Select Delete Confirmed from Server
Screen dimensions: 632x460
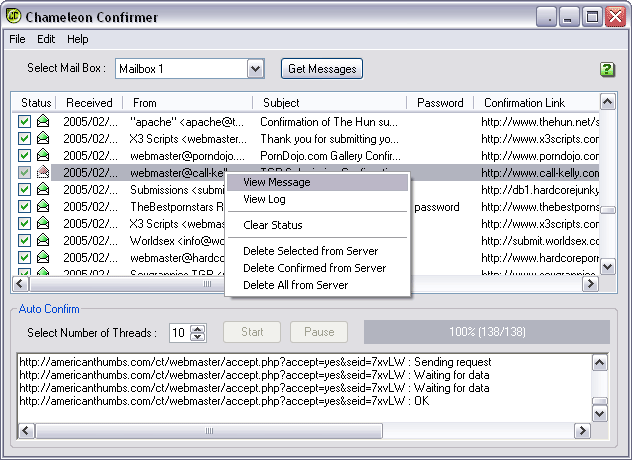coord(314,268)
